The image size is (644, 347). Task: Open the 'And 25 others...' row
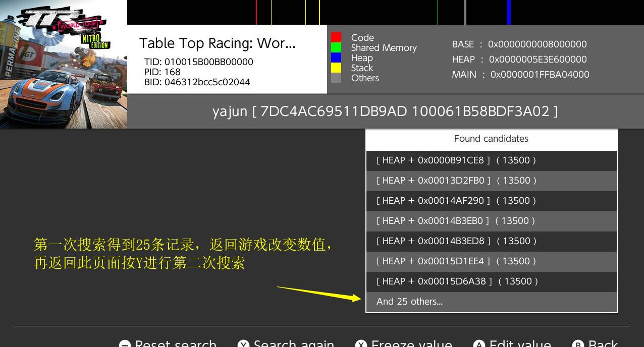492,302
